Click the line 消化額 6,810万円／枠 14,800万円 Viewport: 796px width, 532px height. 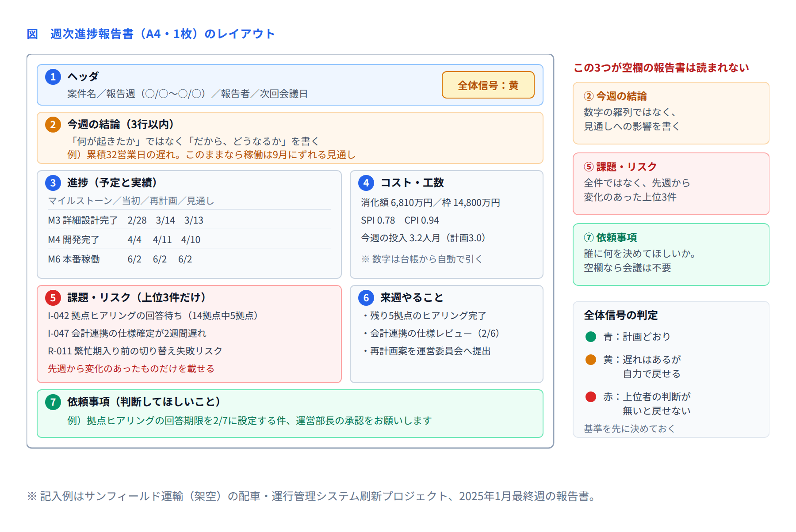pyautogui.click(x=430, y=202)
